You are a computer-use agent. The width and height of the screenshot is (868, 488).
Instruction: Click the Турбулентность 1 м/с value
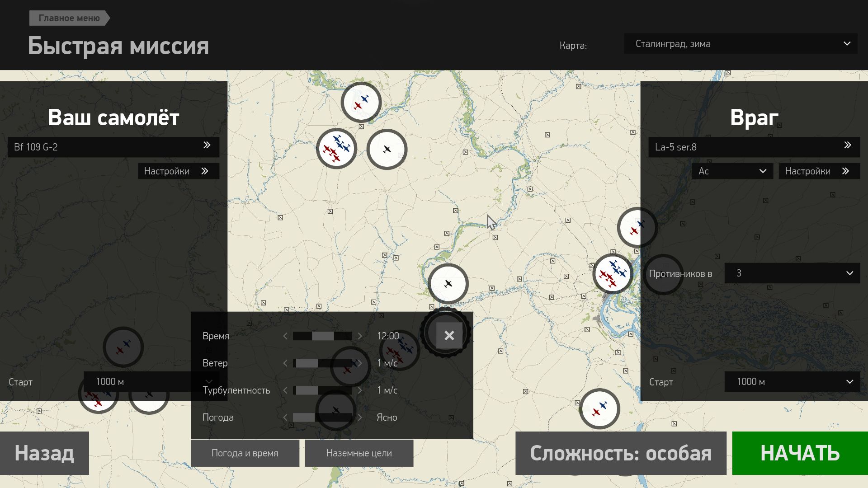[387, 390]
